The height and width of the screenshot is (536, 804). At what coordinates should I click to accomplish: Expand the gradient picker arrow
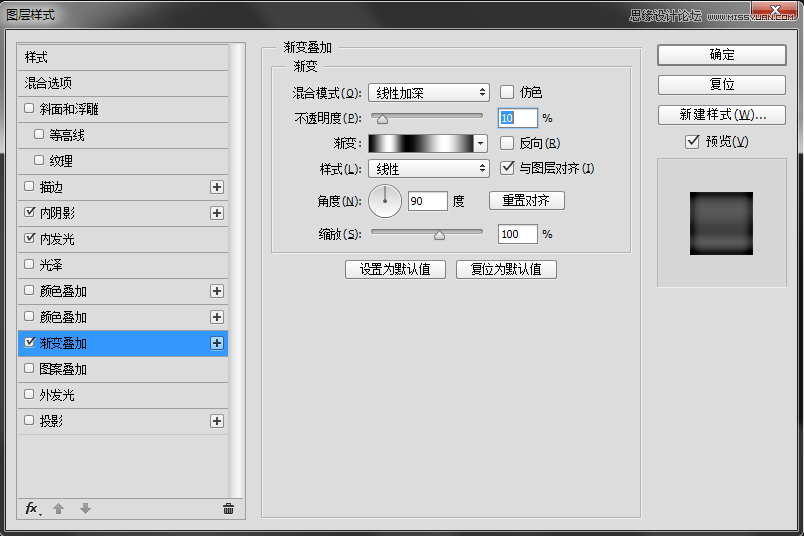(x=480, y=143)
